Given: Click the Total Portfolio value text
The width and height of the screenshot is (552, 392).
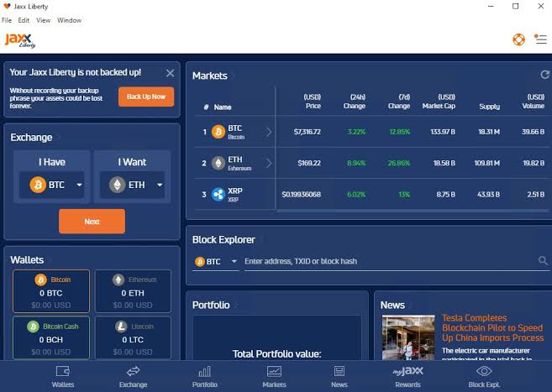Looking at the screenshot, I should point(276,354).
